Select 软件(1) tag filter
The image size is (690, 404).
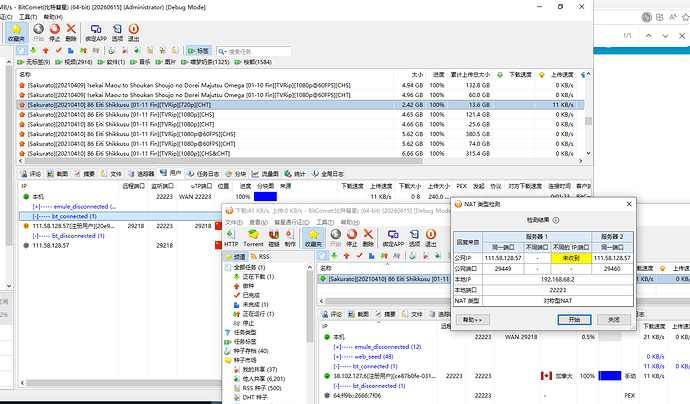[x=112, y=62]
